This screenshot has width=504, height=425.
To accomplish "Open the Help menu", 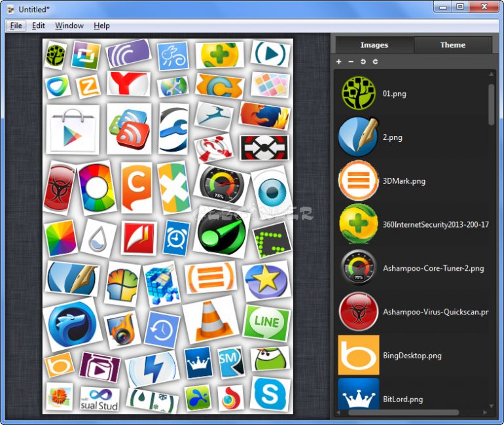I will click(101, 25).
